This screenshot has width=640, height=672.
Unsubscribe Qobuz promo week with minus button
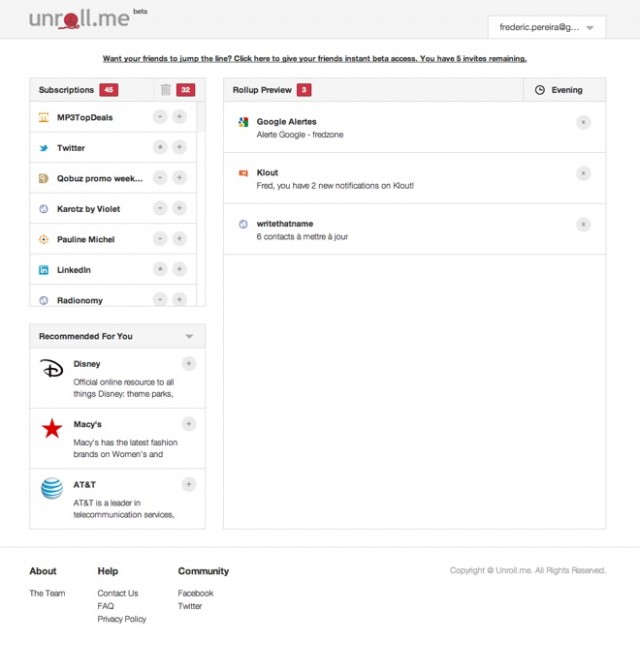pos(160,177)
